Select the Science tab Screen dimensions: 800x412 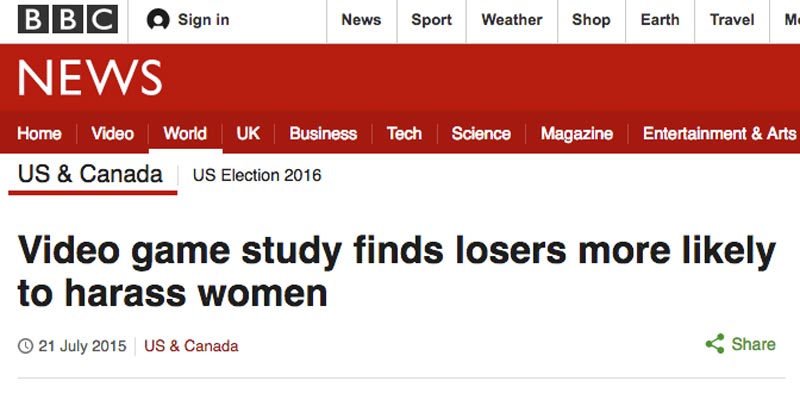point(481,134)
